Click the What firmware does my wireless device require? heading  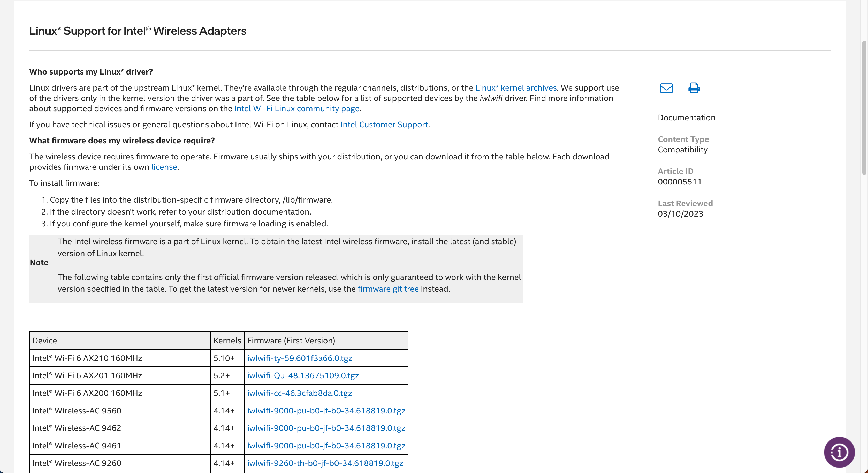tap(122, 140)
